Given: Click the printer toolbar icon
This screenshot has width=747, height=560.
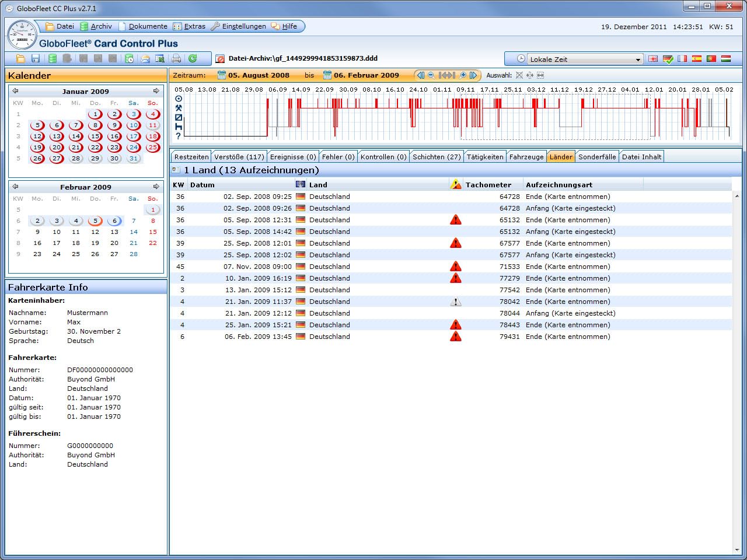Looking at the screenshot, I should click(176, 59).
